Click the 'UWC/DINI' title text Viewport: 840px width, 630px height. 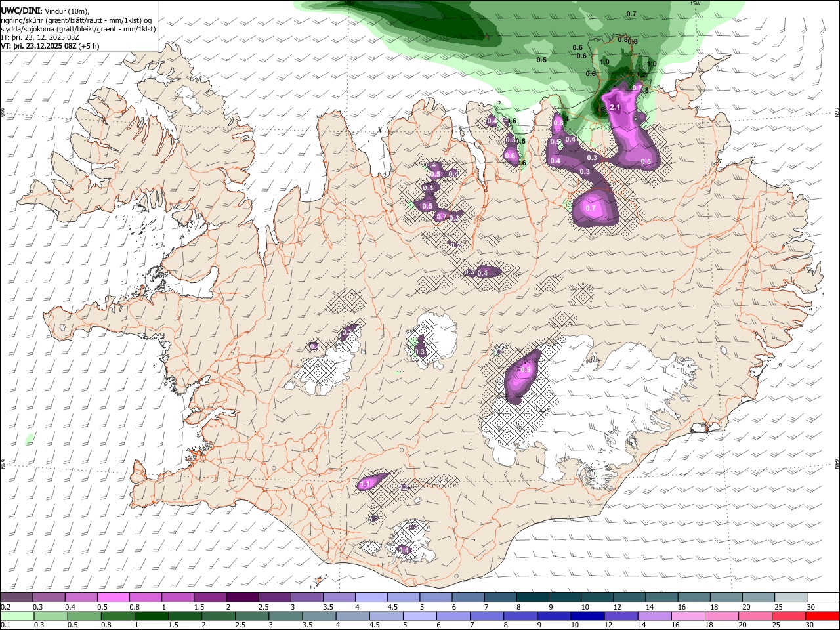pos(20,11)
